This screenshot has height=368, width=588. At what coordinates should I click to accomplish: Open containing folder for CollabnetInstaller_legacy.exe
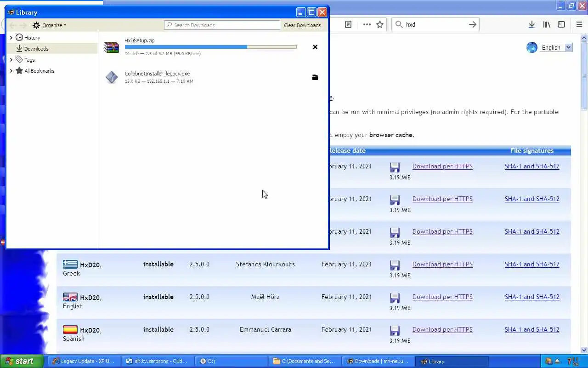point(315,77)
